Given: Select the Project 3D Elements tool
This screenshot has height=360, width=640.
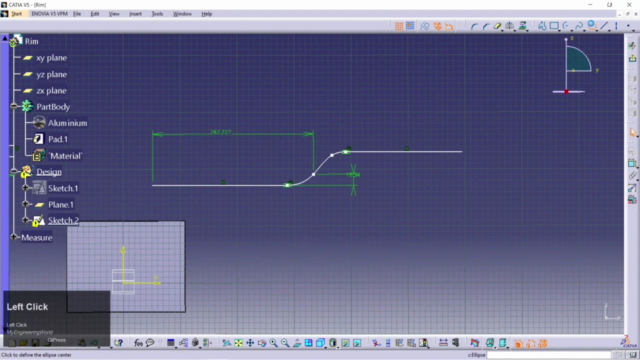Looking at the screenshot, I should pos(522,26).
